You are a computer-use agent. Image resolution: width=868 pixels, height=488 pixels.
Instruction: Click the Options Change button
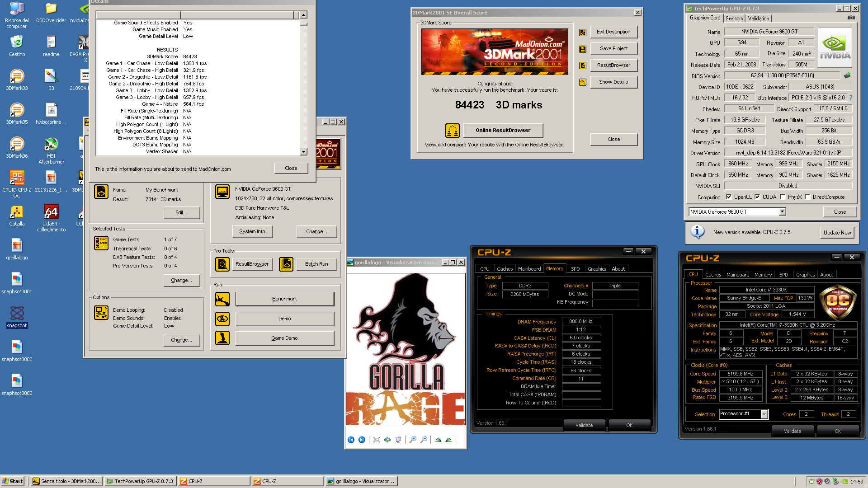coord(181,340)
